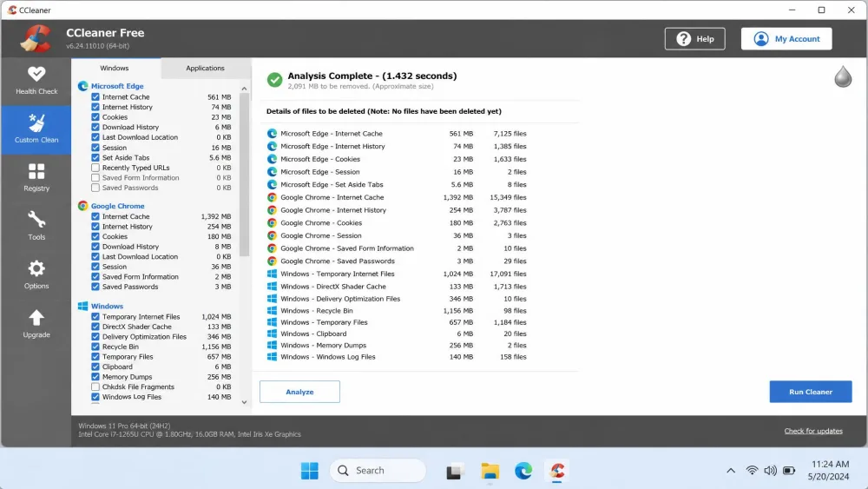Click the Microsoft Edge category icon in the tree
Image resolution: width=868 pixels, height=489 pixels.
[x=83, y=86]
